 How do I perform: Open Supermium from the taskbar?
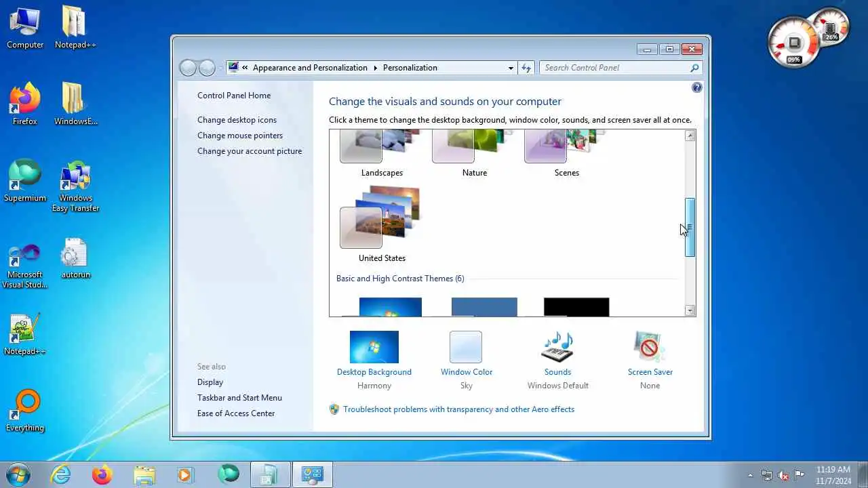point(228,474)
